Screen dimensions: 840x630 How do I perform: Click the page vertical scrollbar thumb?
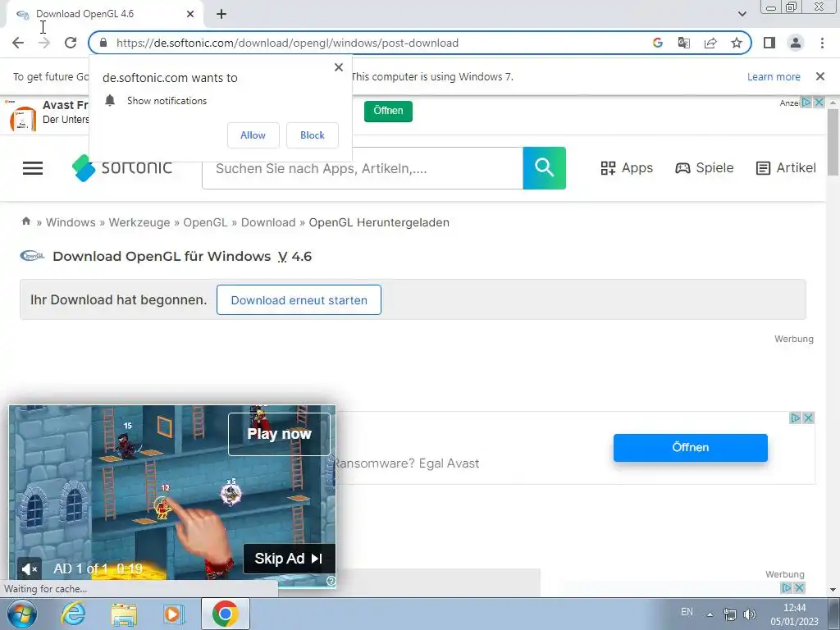point(833,142)
